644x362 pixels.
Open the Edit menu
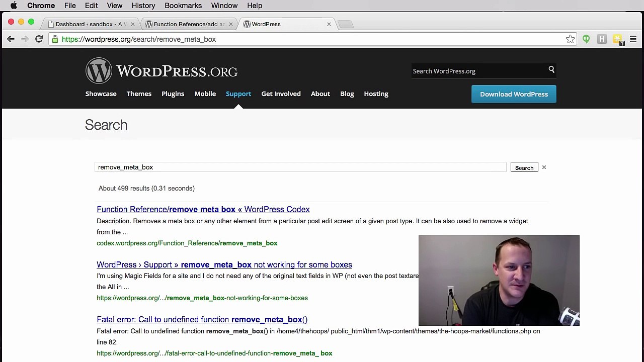[x=91, y=6]
